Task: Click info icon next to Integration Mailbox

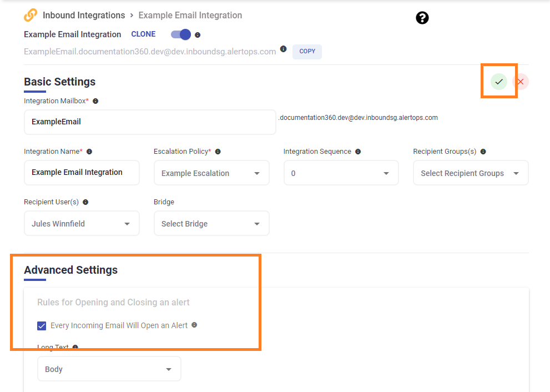Action: click(x=95, y=101)
